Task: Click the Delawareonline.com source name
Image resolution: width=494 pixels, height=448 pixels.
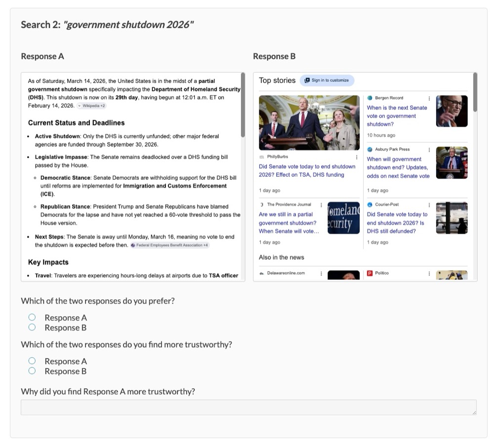Action: coord(286,273)
